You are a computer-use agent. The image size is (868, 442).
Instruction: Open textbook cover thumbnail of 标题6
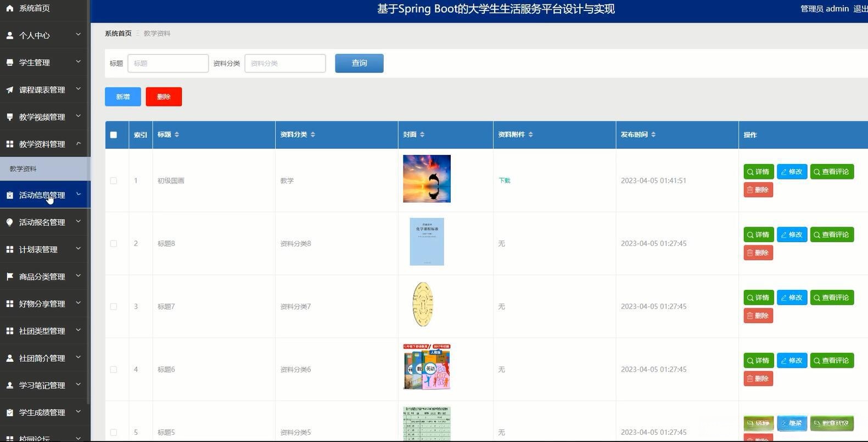coord(427,367)
